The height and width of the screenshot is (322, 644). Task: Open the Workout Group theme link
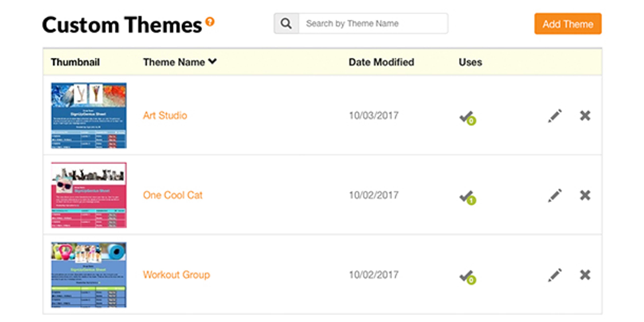pyautogui.click(x=176, y=275)
